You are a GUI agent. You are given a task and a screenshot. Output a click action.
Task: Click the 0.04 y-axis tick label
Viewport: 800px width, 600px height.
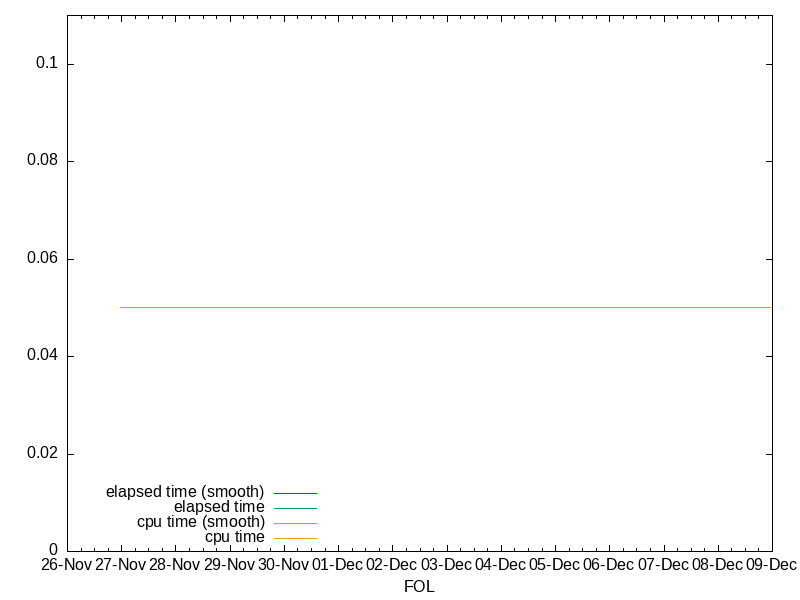[42, 356]
